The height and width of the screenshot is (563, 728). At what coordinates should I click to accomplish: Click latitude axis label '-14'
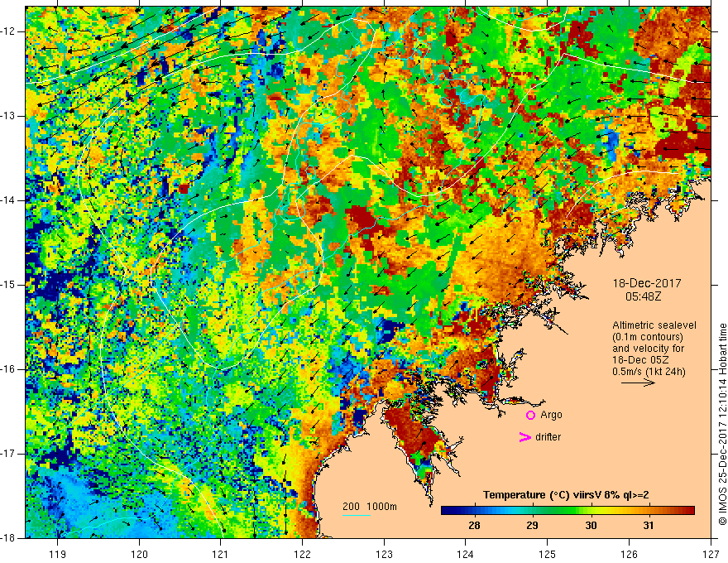9,200
